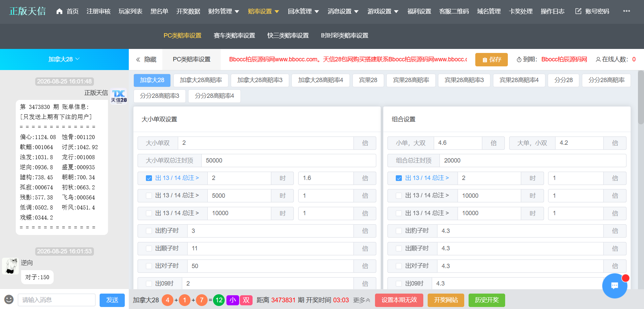
Task: Click the home icon next to 首页
Action: (59, 11)
